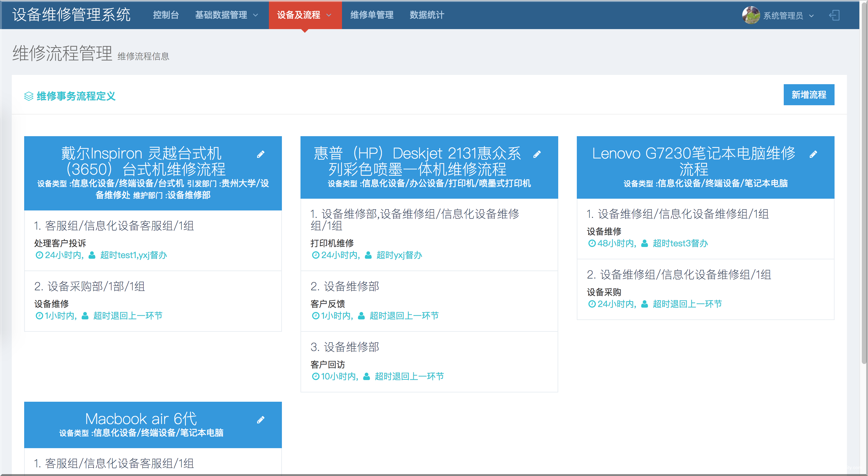Click 超时test1,yxj督办 in the Dell flow

pos(134,255)
